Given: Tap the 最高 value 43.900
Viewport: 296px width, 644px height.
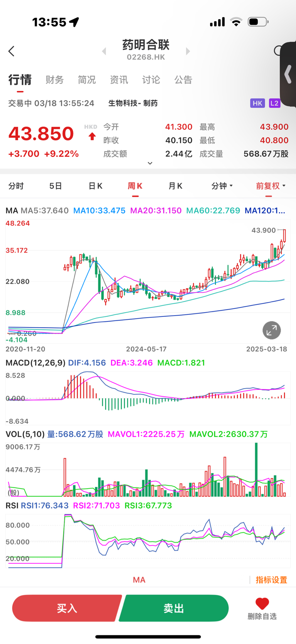Looking at the screenshot, I should 274,127.
